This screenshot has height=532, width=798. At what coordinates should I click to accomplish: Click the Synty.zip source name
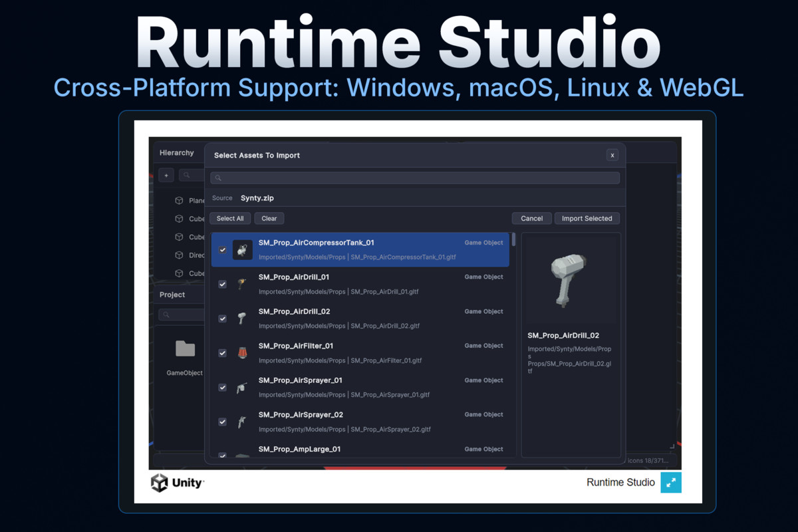tap(257, 198)
